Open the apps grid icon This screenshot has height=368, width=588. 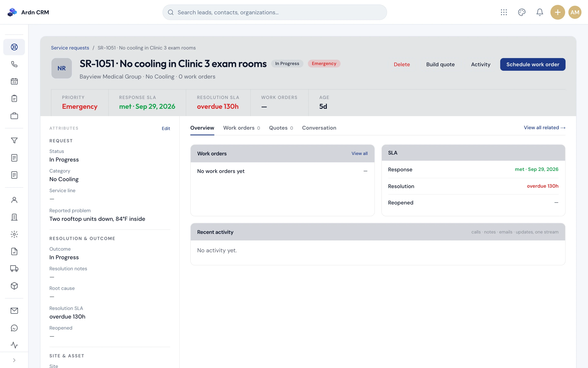504,12
